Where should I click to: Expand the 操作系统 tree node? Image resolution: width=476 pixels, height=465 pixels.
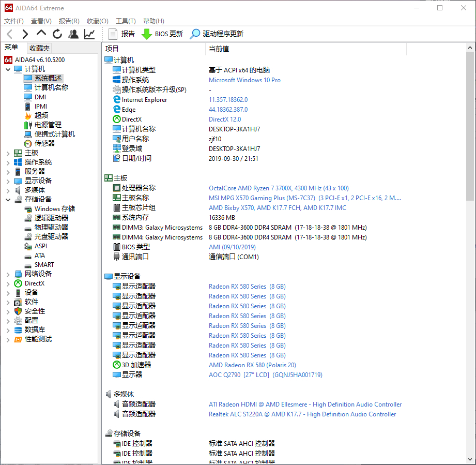tap(8, 162)
